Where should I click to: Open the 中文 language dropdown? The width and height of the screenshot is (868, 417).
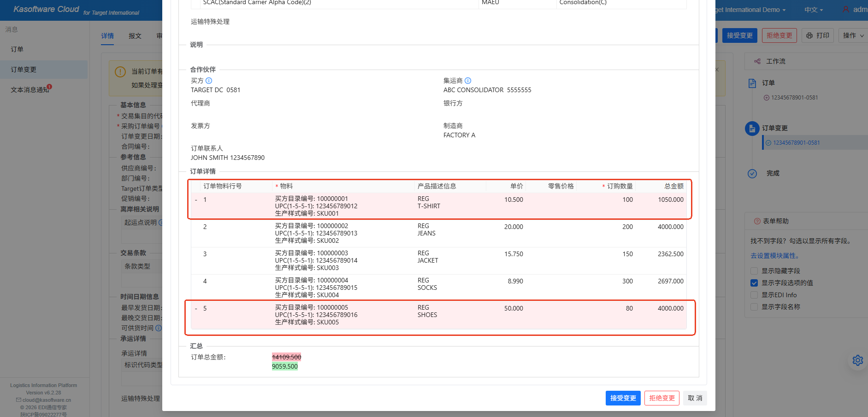(814, 10)
